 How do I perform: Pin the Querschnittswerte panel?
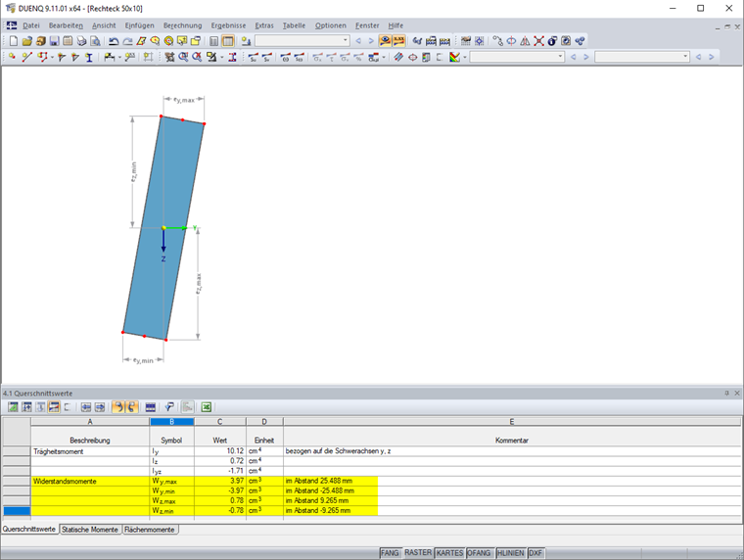click(x=726, y=393)
